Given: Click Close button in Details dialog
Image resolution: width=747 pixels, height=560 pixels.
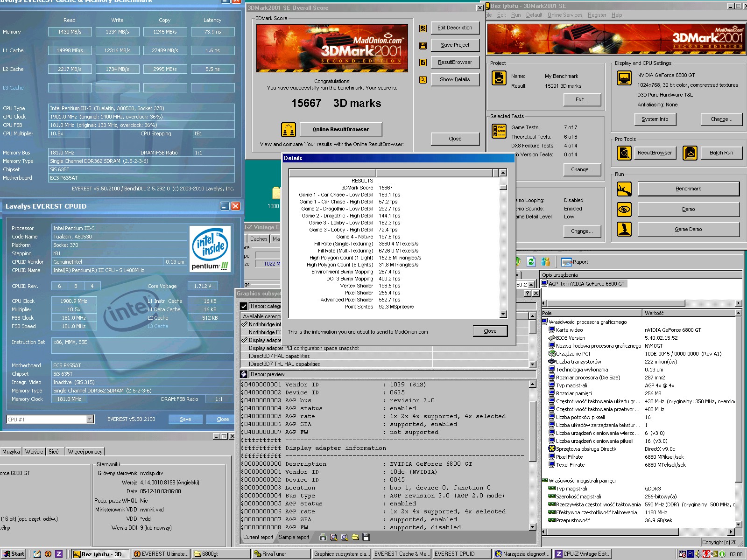Looking at the screenshot, I should click(490, 331).
